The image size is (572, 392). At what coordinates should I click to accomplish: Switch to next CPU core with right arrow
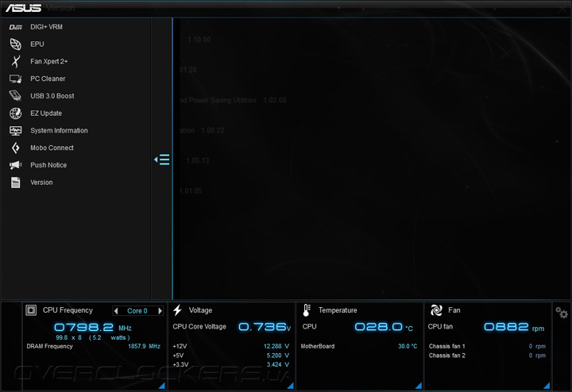(x=160, y=311)
